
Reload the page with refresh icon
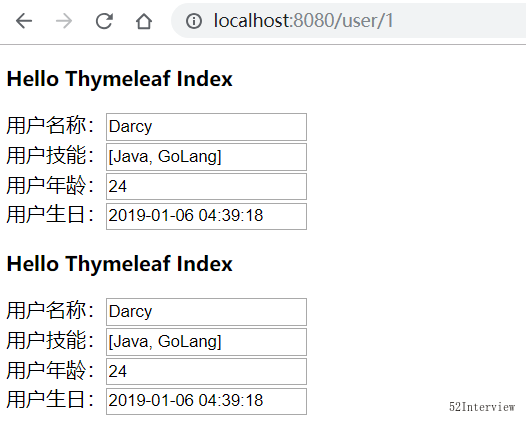(104, 21)
